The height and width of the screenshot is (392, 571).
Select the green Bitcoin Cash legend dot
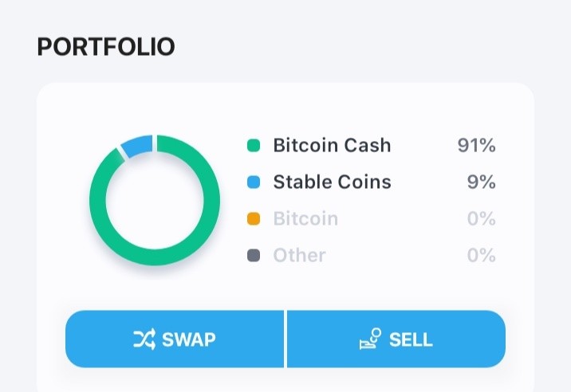[254, 145]
